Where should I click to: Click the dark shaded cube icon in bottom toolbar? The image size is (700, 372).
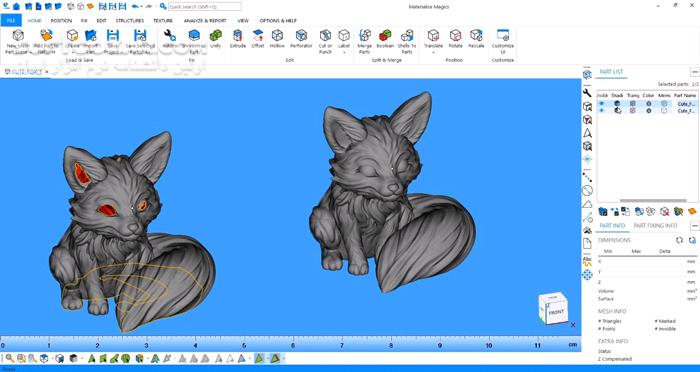pos(74,358)
